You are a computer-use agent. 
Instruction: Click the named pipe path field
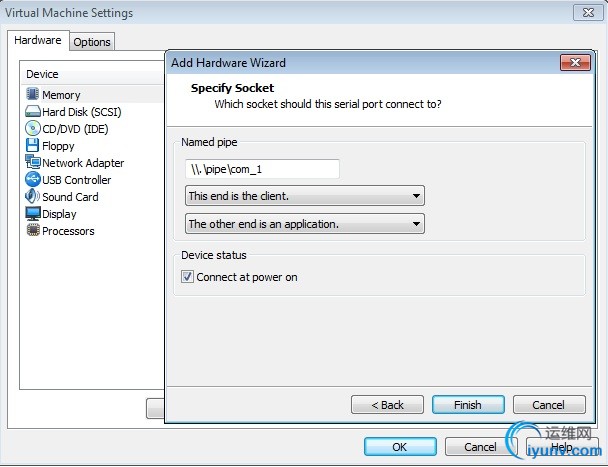pos(263,169)
